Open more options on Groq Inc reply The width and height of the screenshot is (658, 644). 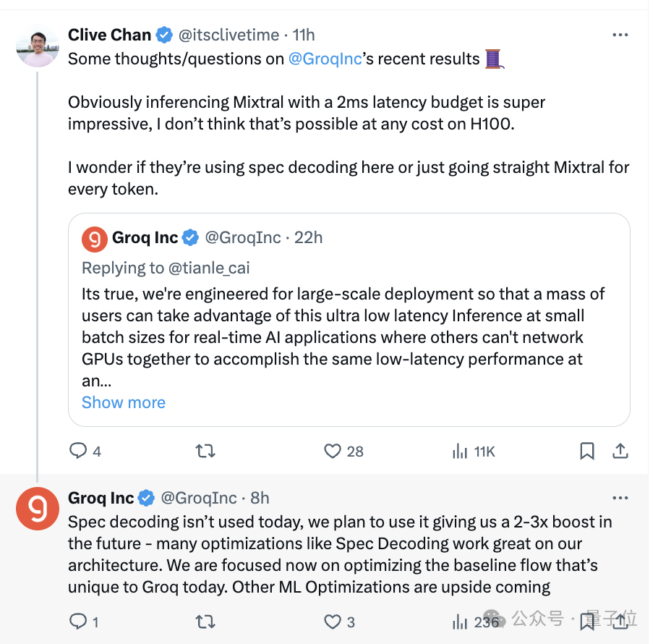(x=620, y=498)
